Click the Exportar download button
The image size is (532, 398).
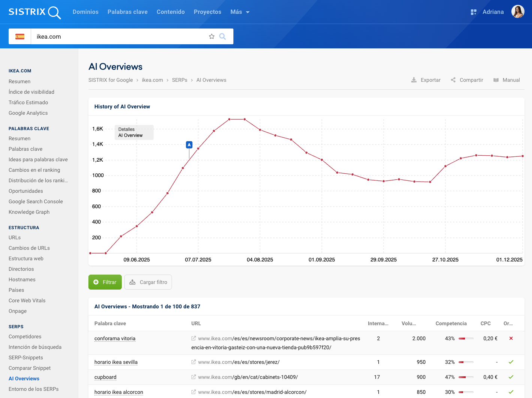pyautogui.click(x=426, y=80)
